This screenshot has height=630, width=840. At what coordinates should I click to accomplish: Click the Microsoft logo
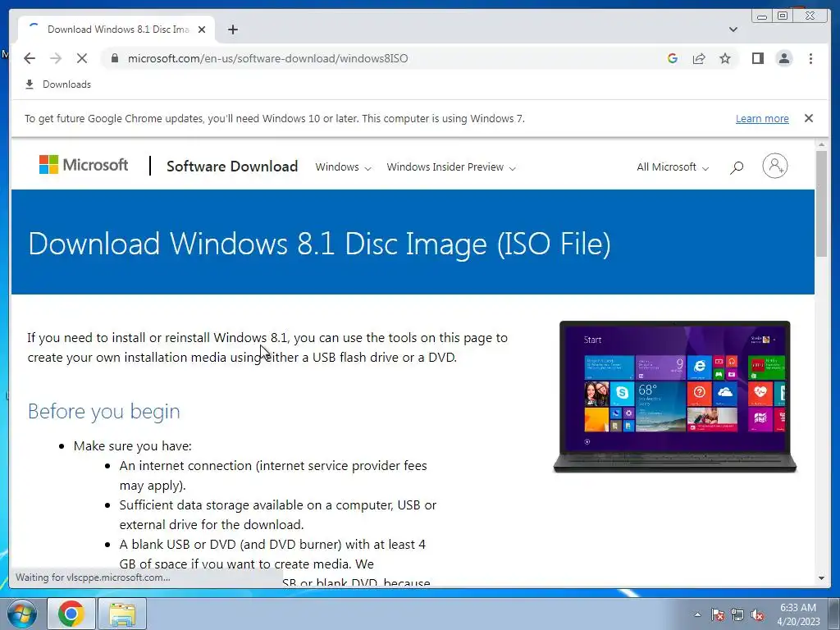pos(84,164)
